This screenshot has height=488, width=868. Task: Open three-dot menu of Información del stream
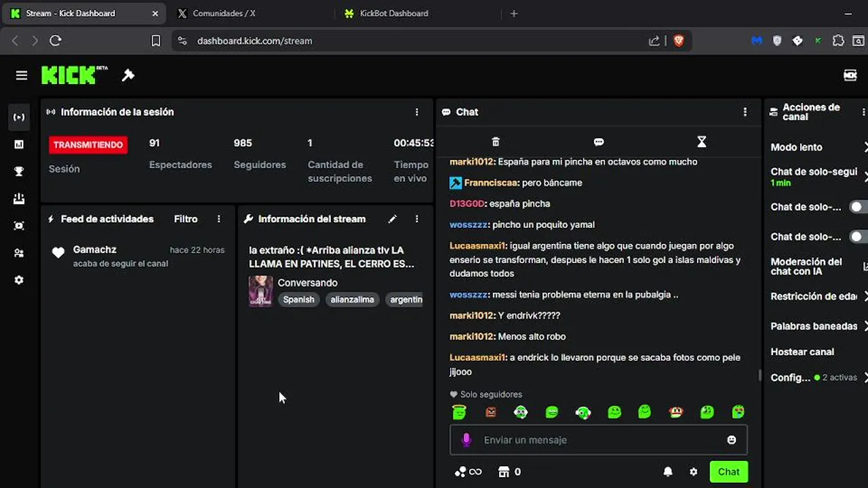[417, 219]
